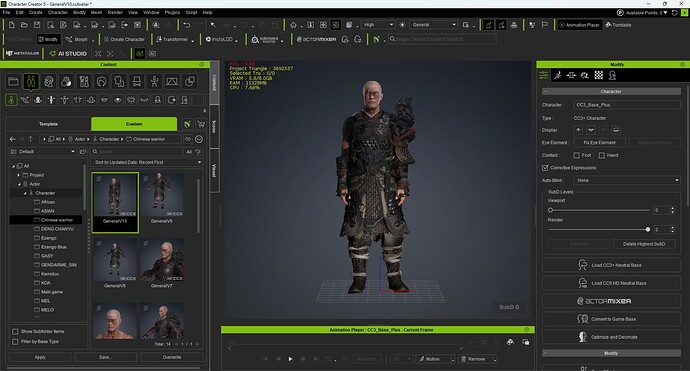The height and width of the screenshot is (371, 690).
Task: Click the ActorMixer toolbar logo
Action: pos(316,39)
